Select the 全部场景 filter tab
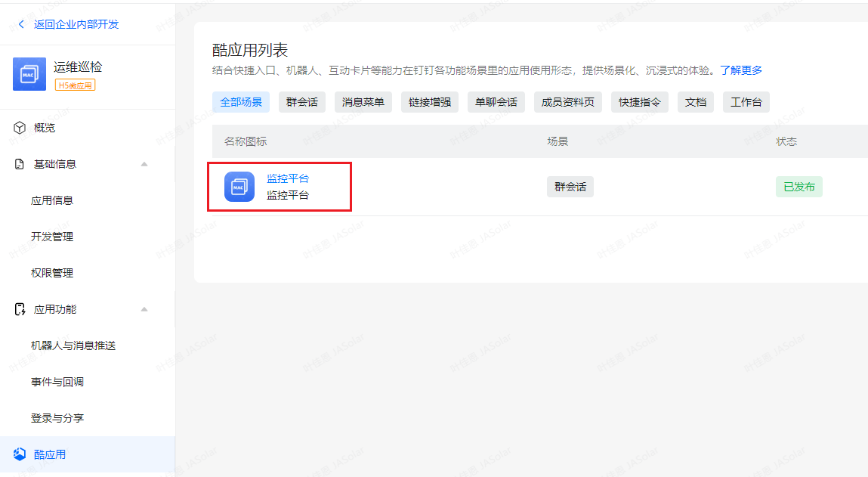The image size is (868, 477). 241,102
